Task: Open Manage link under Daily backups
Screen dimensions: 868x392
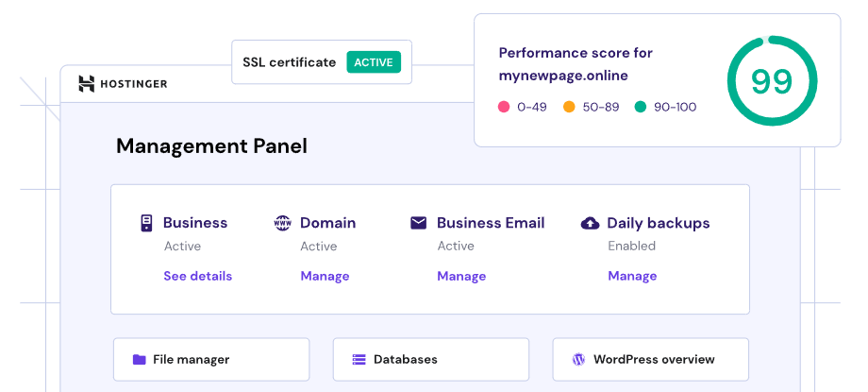Action: (x=632, y=276)
